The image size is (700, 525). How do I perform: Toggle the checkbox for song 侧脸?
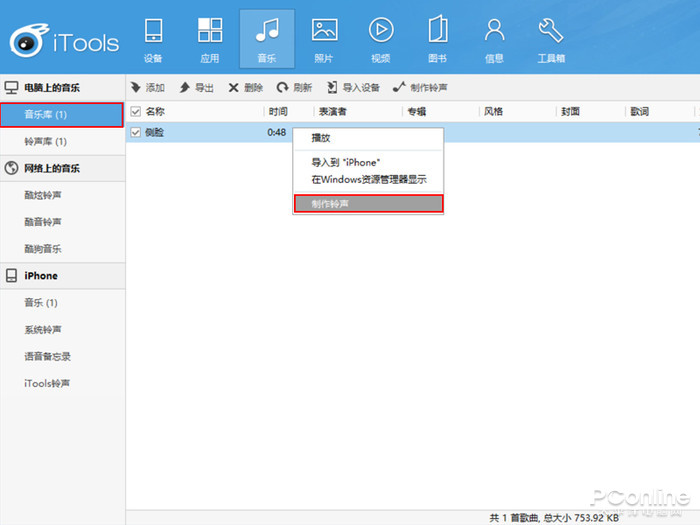click(x=136, y=132)
